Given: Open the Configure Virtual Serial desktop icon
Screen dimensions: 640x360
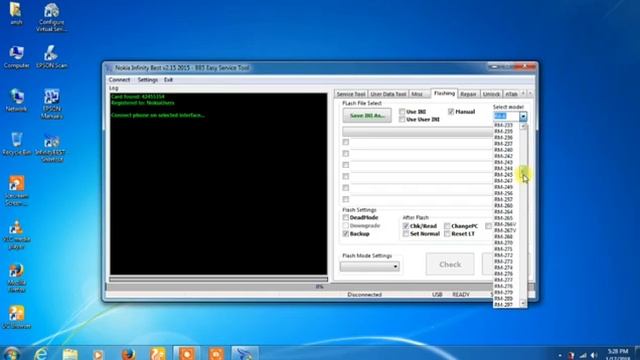Looking at the screenshot, I should pyautogui.click(x=51, y=17).
